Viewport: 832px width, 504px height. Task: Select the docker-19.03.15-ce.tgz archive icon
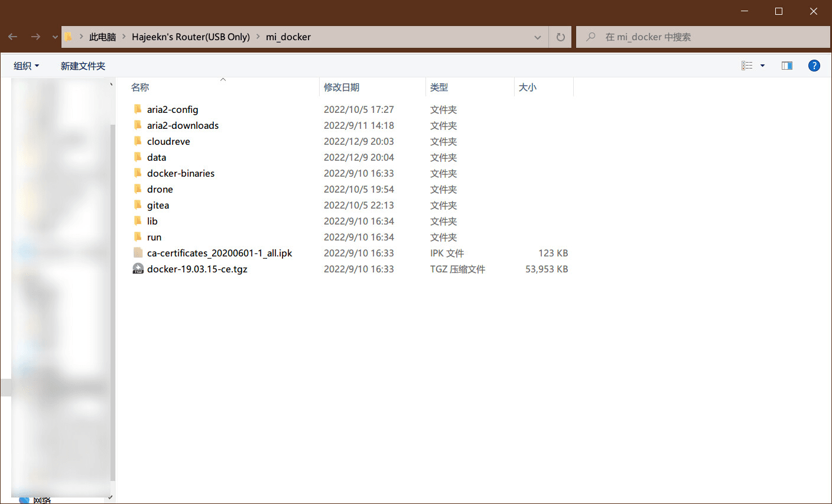[x=138, y=269]
